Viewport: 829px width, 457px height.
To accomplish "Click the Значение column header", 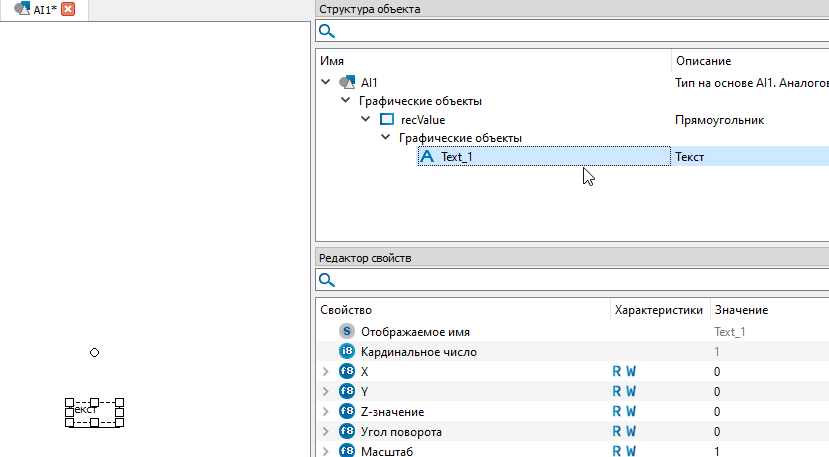I will click(x=741, y=310).
